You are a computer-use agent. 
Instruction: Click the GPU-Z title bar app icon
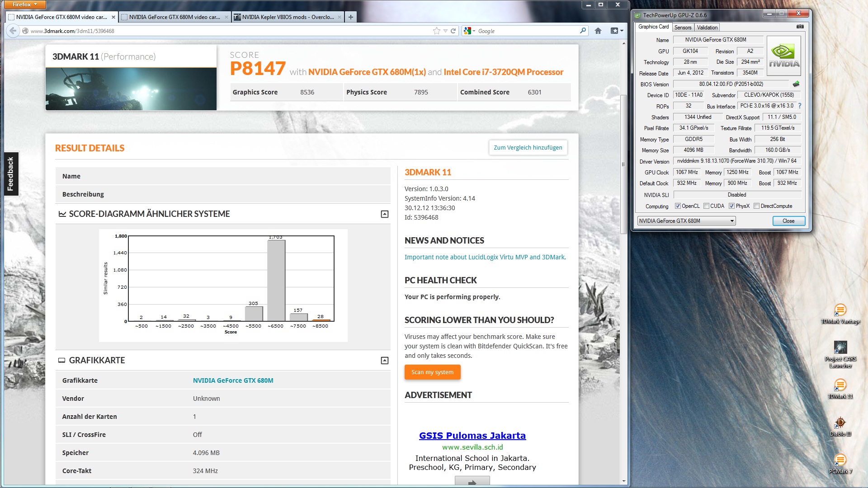pos(637,15)
